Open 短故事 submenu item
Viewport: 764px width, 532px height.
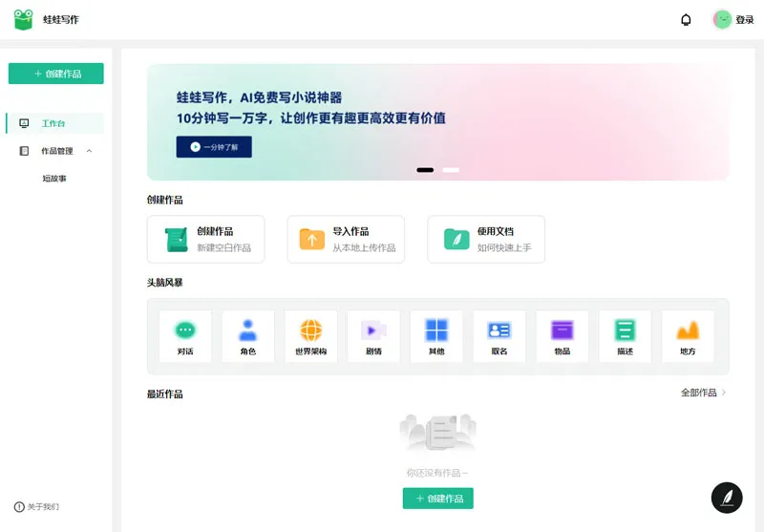[54, 179]
